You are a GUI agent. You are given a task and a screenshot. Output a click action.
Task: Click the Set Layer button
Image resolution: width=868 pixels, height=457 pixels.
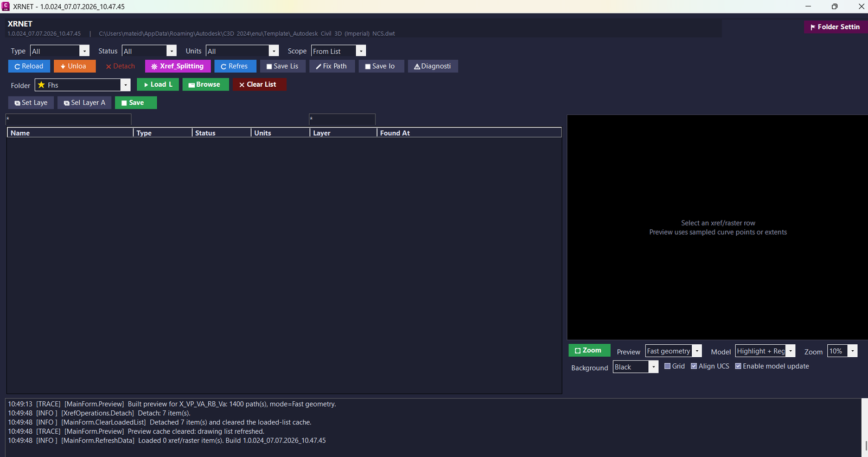click(31, 102)
